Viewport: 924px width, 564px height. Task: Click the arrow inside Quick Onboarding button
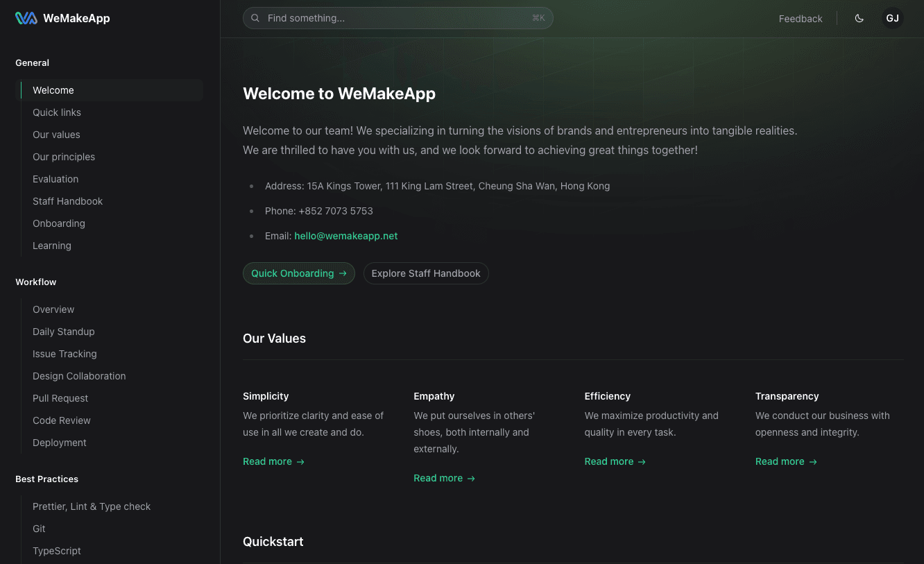click(343, 273)
